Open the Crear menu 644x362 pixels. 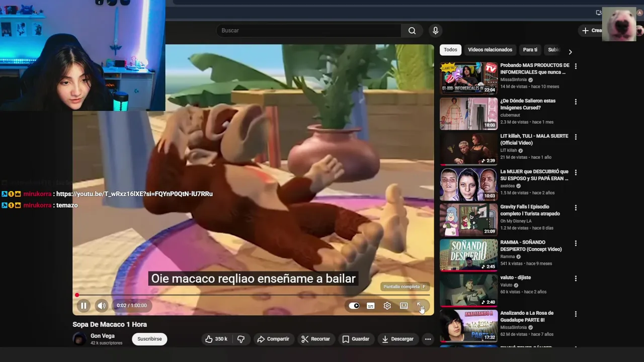coord(592,31)
